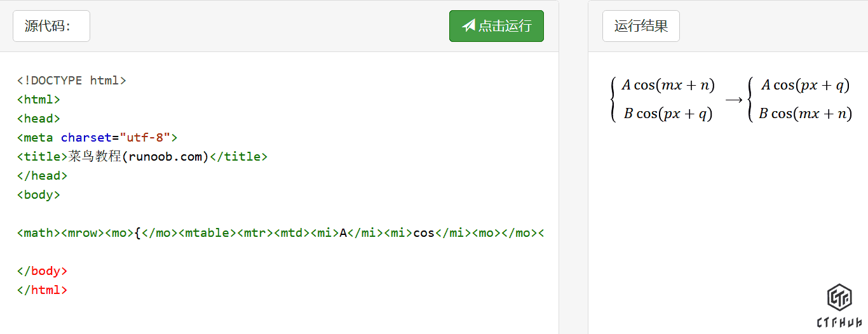
Task: Place cursor on the DOCTYPE html line
Action: coord(71,81)
